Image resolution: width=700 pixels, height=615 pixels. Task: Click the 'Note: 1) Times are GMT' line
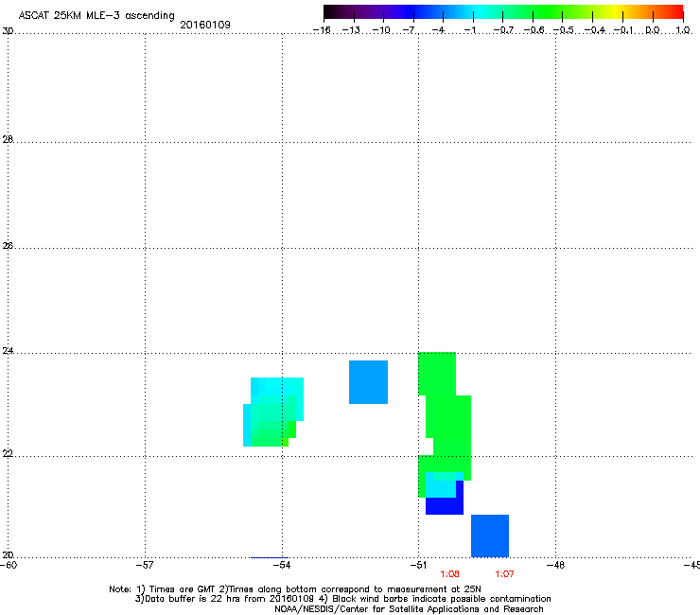tap(295, 589)
